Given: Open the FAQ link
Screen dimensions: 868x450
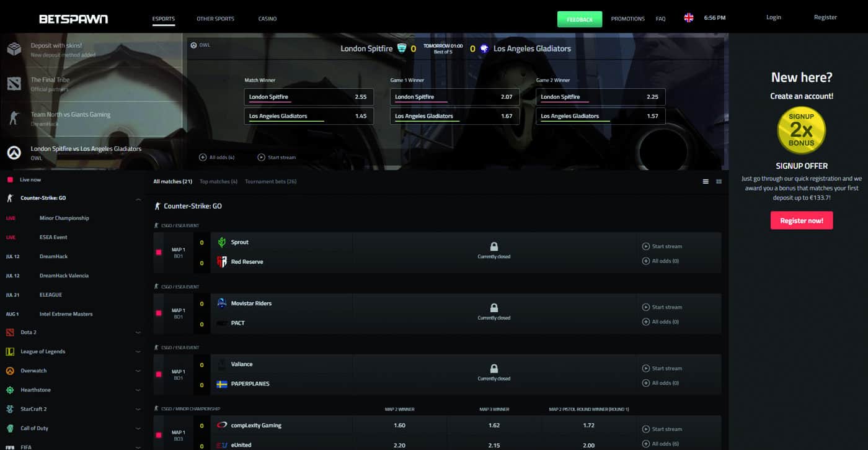Looking at the screenshot, I should [x=660, y=19].
